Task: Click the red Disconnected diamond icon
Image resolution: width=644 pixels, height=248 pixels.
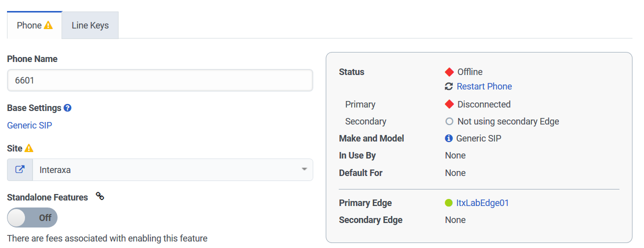Action: (x=449, y=104)
